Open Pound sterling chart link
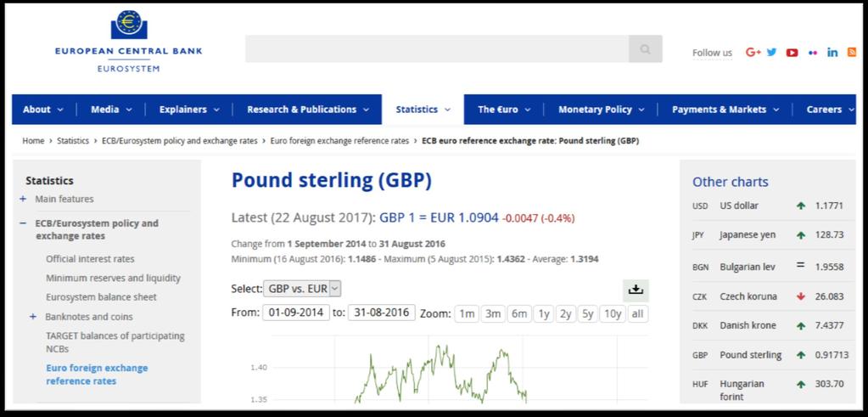 click(751, 355)
